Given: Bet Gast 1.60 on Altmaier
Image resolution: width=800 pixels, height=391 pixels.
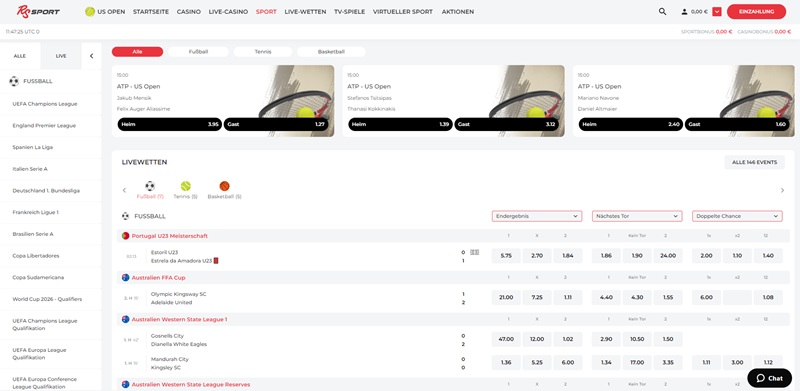Looking at the screenshot, I should [737, 124].
